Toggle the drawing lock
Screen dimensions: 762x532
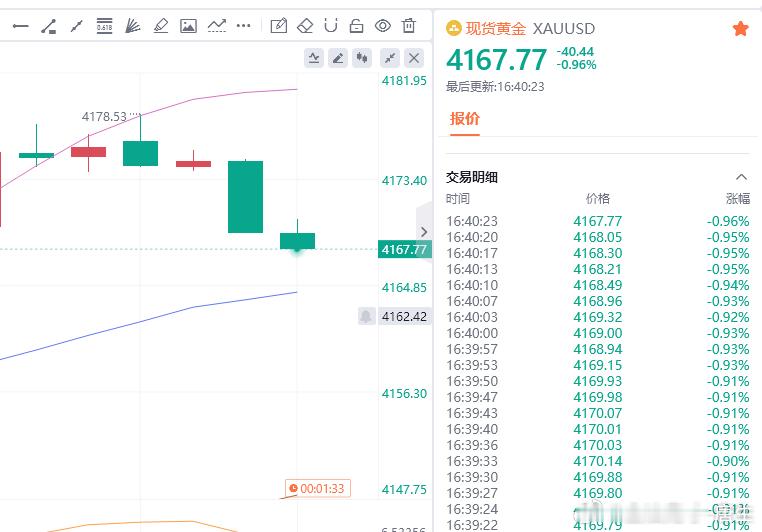pyautogui.click(x=356, y=25)
